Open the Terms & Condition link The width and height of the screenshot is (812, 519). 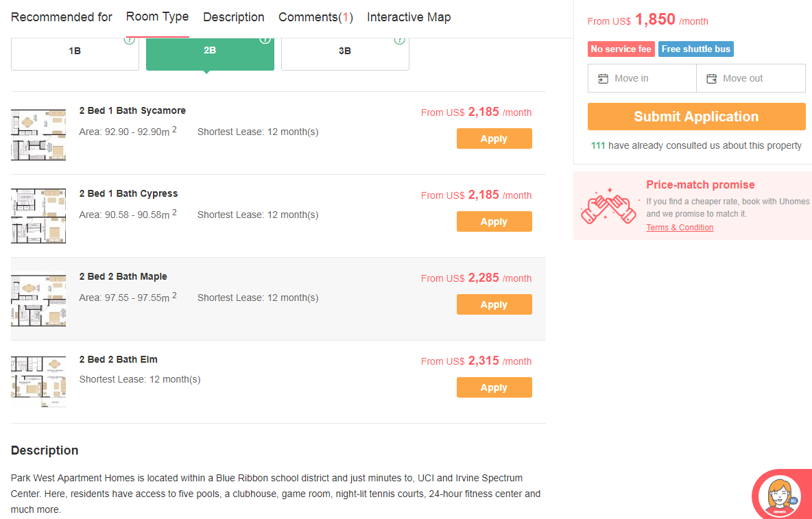pos(680,228)
